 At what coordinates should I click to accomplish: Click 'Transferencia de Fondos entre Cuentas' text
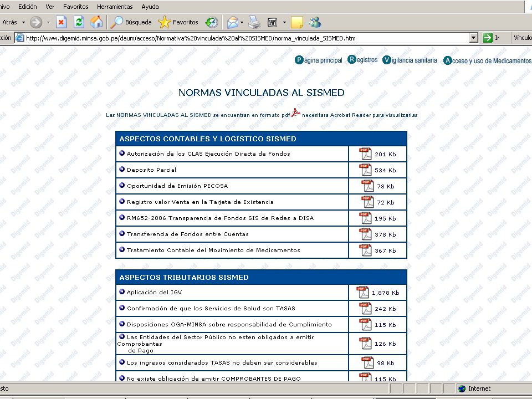coord(188,234)
